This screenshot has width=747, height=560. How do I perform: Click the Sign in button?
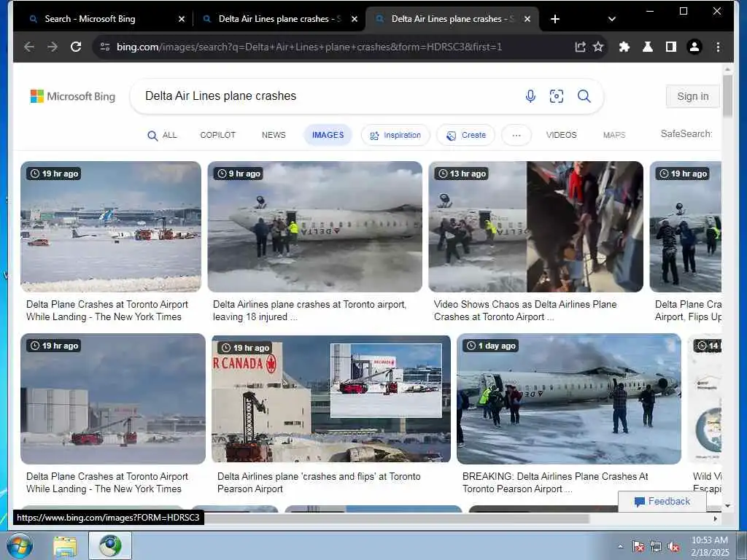pos(693,96)
